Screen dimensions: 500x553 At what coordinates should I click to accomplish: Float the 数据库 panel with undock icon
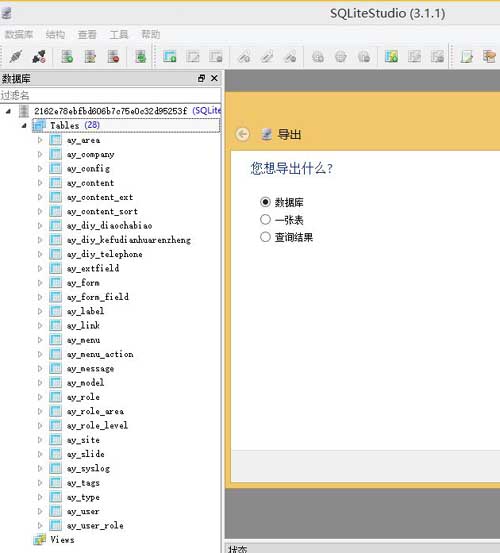(x=201, y=78)
